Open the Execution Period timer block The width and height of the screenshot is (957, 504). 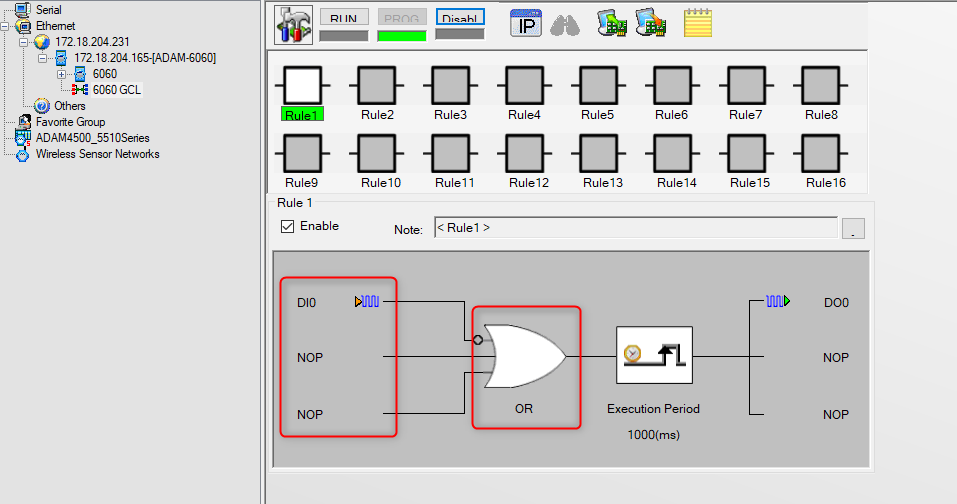pyautogui.click(x=654, y=355)
